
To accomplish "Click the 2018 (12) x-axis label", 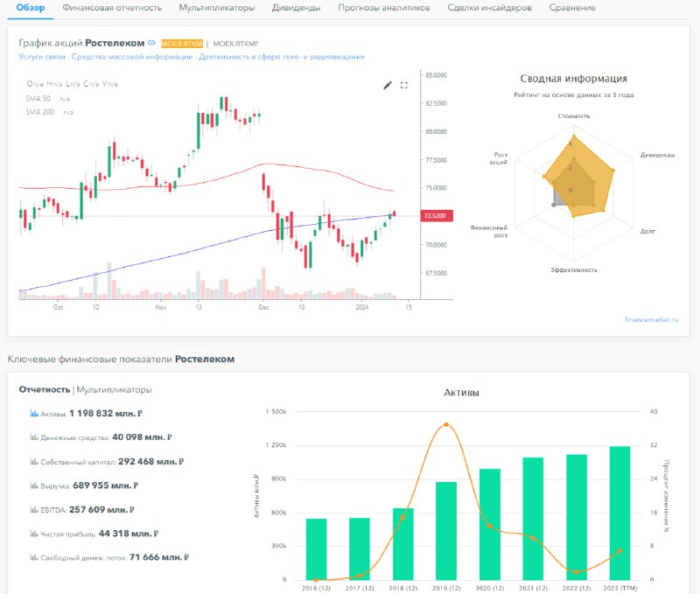I will [402, 588].
